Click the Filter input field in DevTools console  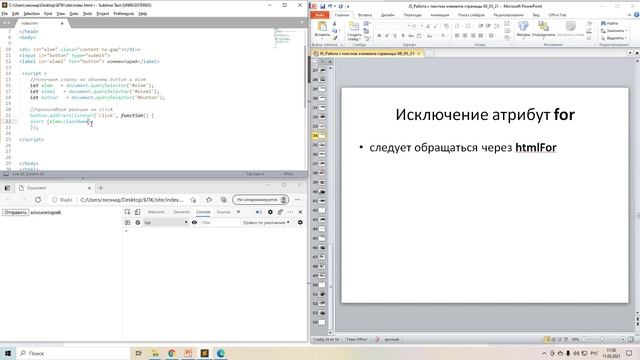[220, 222]
